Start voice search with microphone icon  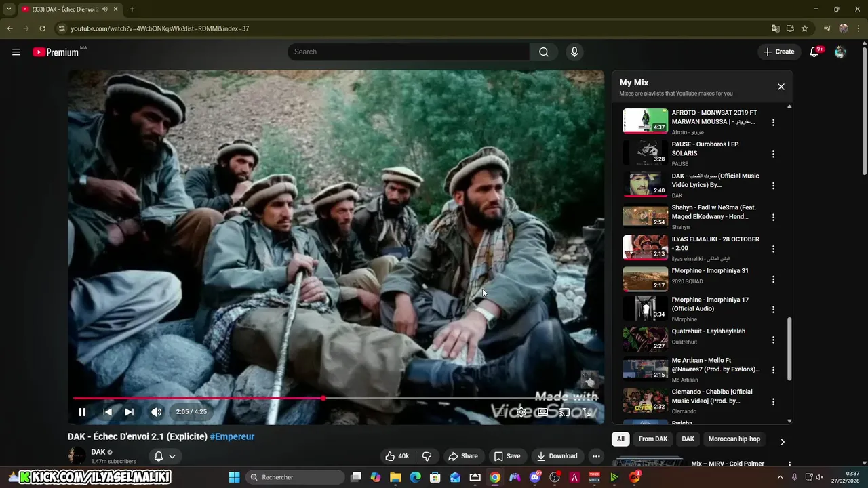pos(574,52)
